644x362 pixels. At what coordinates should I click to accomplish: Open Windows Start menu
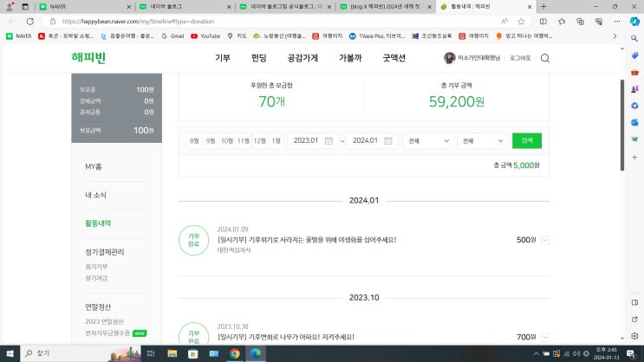[x=10, y=353]
